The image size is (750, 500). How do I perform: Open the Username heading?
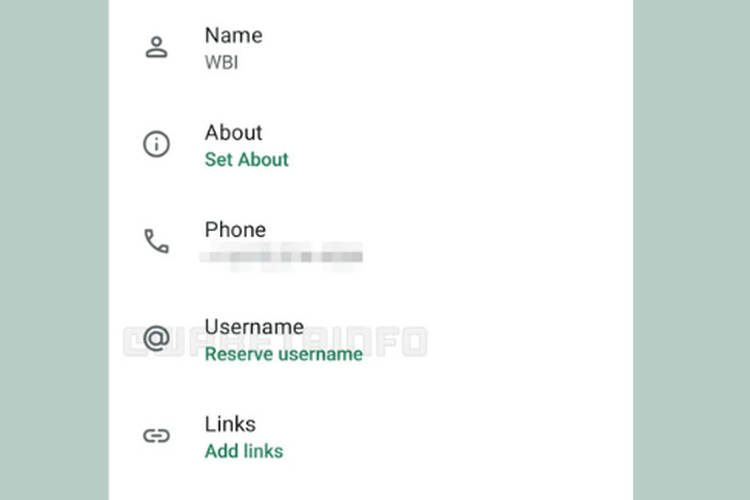[254, 326]
